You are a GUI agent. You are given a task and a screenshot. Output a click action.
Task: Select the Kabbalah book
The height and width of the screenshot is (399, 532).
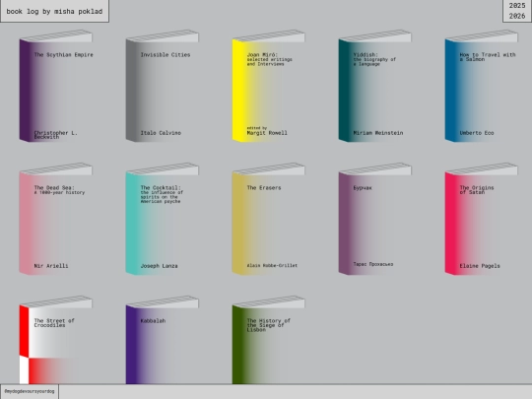pos(163,340)
